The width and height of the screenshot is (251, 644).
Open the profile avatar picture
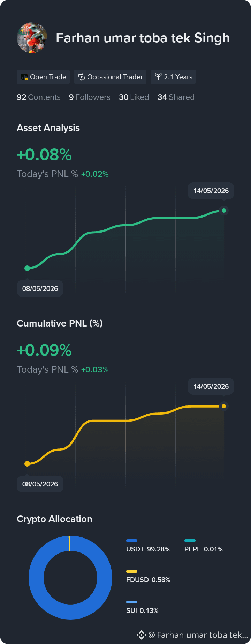pyautogui.click(x=32, y=38)
